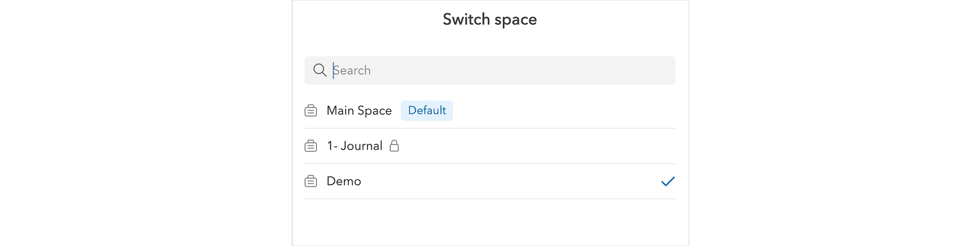This screenshot has height=246, width=980.
Task: Click the blue checkmark on Demo row
Action: click(x=668, y=181)
